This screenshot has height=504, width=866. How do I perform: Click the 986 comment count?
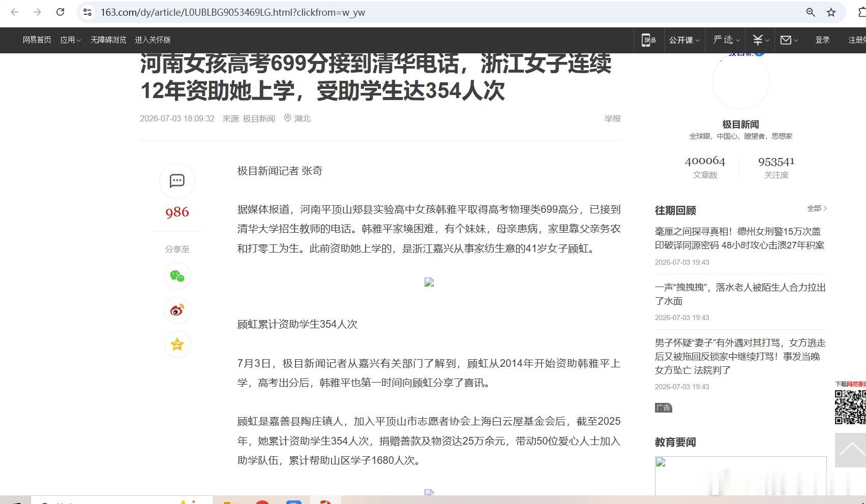point(177,212)
